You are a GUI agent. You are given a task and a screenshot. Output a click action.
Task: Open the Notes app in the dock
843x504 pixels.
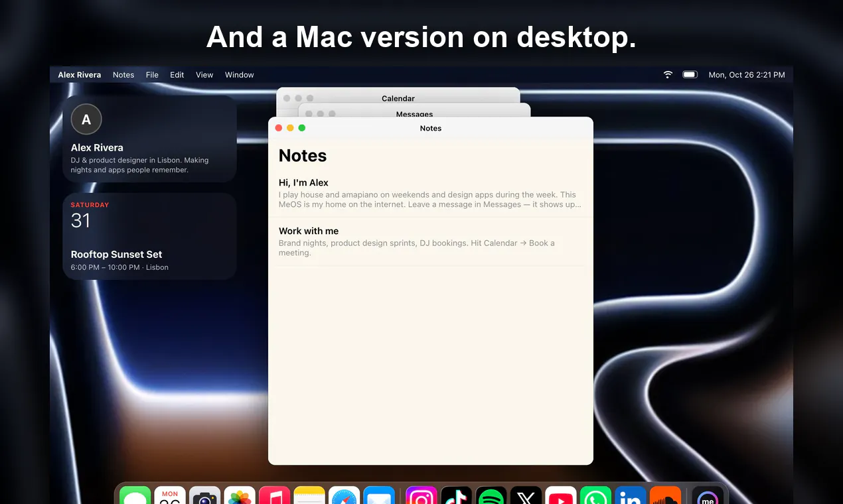pyautogui.click(x=309, y=495)
